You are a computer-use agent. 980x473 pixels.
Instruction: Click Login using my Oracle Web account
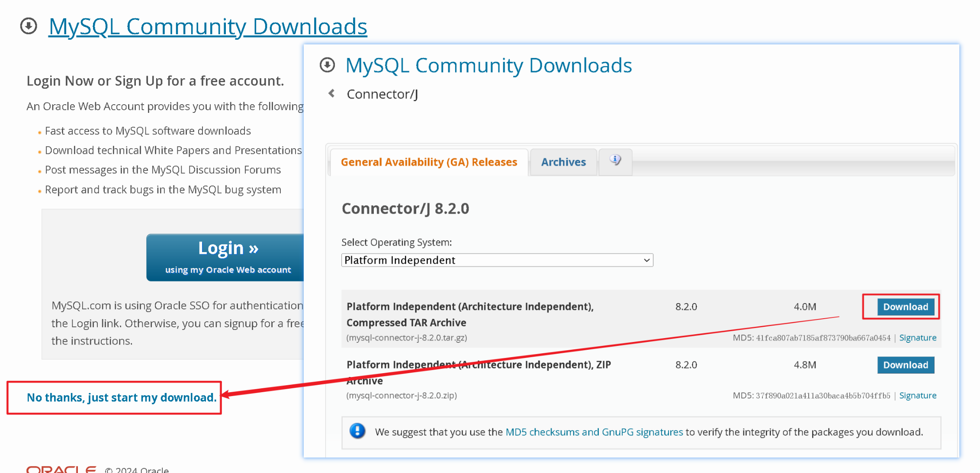(228, 258)
